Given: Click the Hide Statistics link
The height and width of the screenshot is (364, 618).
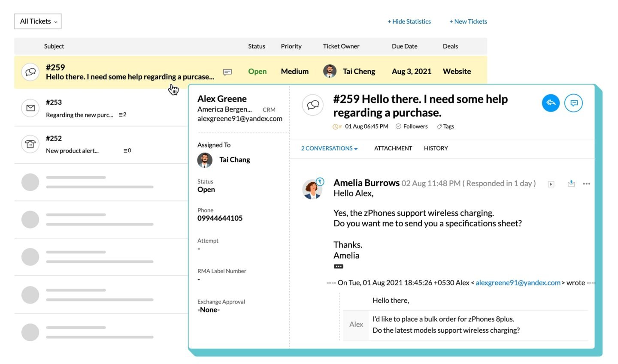Looking at the screenshot, I should [409, 21].
